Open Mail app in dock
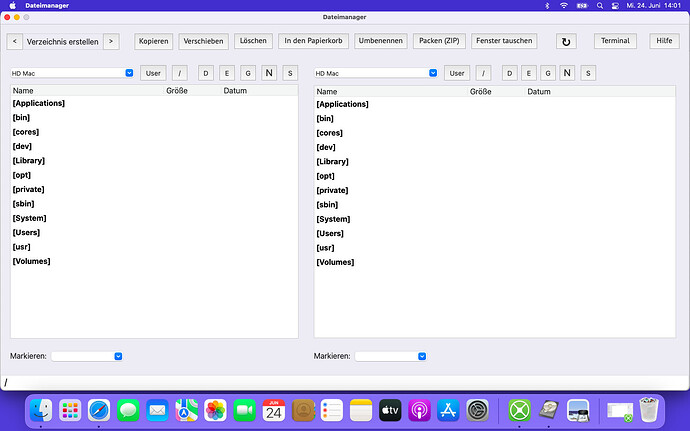The width and height of the screenshot is (690, 431). [157, 410]
